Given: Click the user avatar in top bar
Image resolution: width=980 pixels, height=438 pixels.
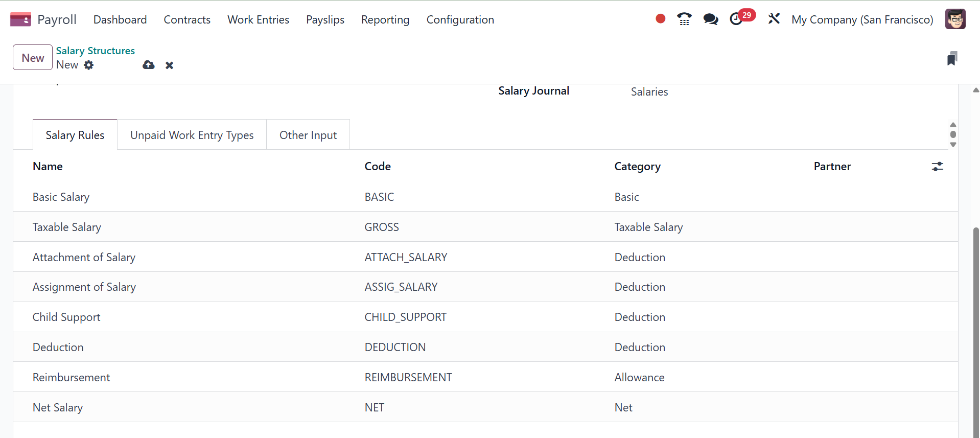Looking at the screenshot, I should pyautogui.click(x=955, y=19).
